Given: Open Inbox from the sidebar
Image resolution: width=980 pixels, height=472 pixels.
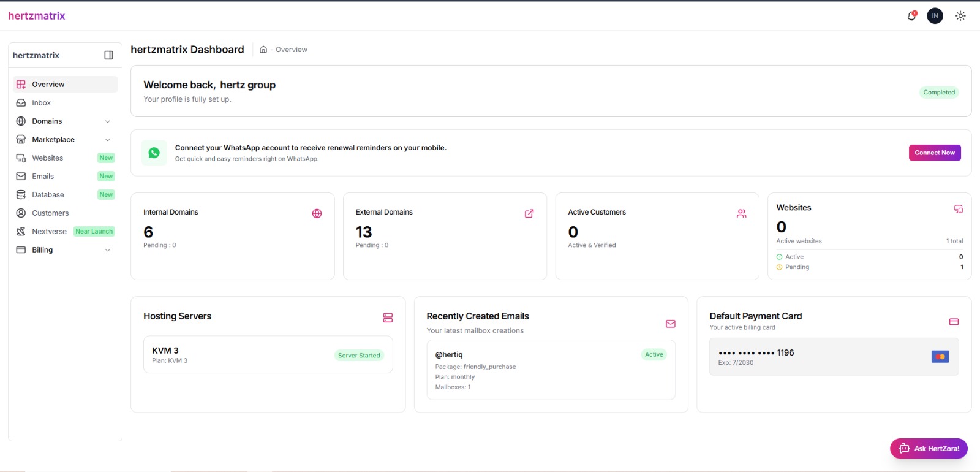Looking at the screenshot, I should (x=65, y=103).
